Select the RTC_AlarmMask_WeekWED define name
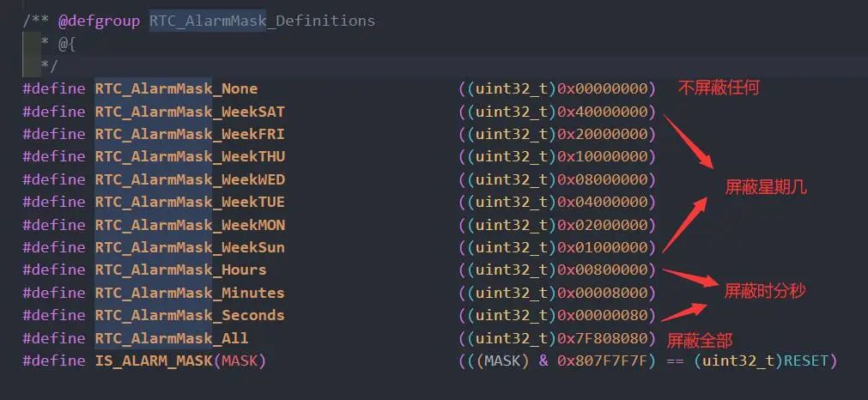The width and height of the screenshot is (868, 400). point(190,179)
